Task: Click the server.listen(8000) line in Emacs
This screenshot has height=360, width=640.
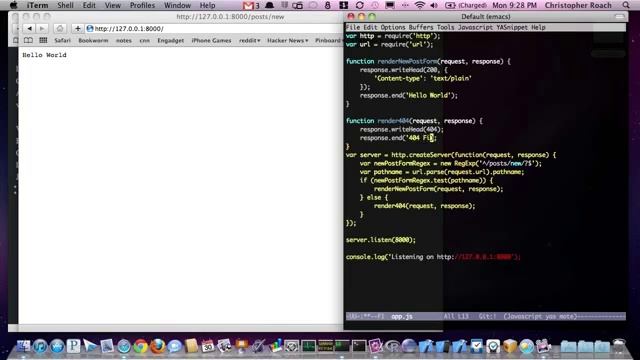Action: pyautogui.click(x=380, y=240)
